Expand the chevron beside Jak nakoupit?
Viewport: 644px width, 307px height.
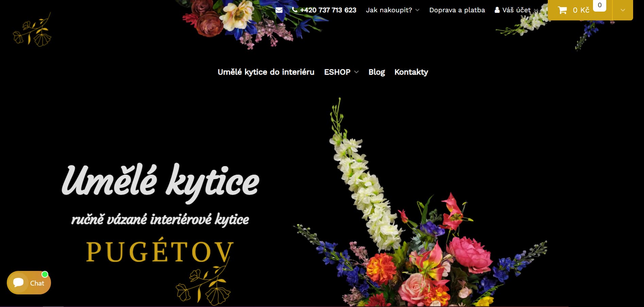click(x=417, y=10)
